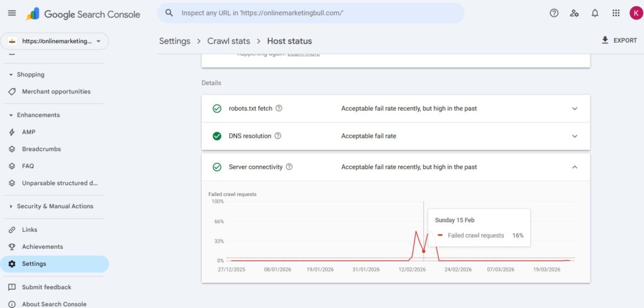This screenshot has height=308, width=644.
Task: Click help icon beside robots.txt fetch
Action: click(x=279, y=108)
